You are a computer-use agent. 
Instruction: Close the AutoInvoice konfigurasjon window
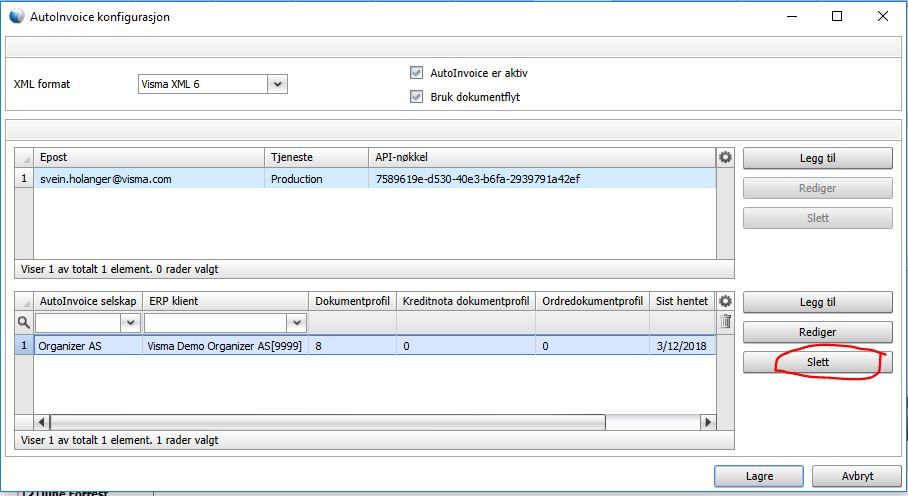(x=883, y=16)
